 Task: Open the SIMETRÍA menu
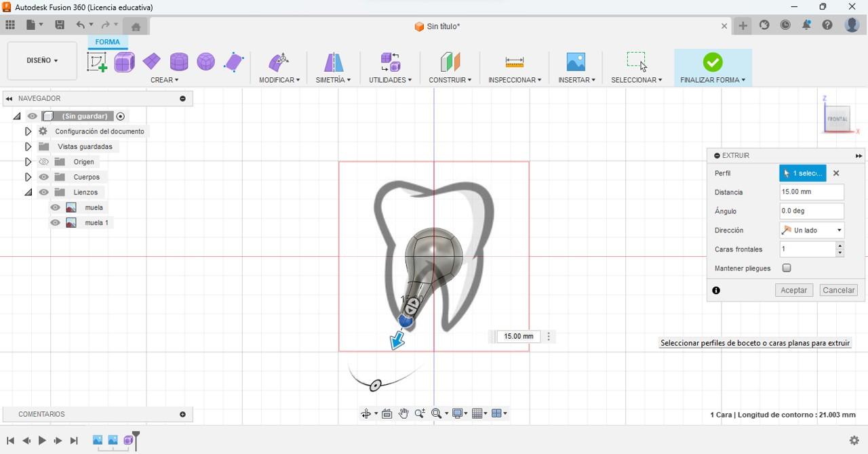[333, 80]
